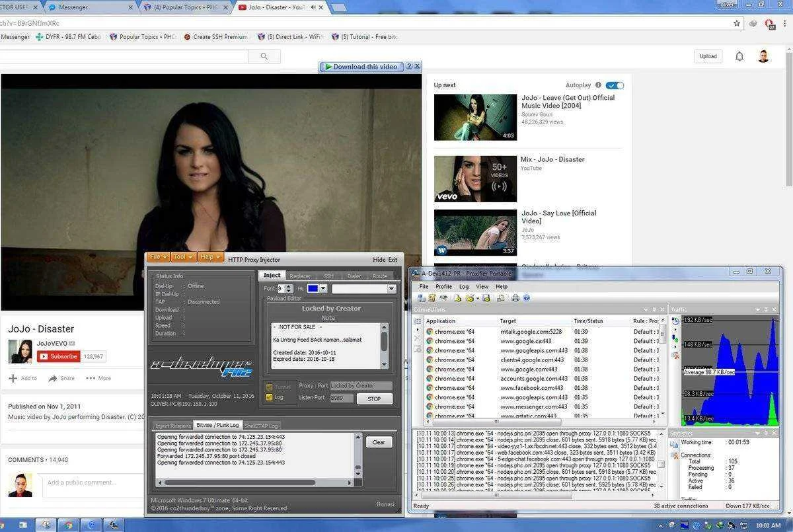
Task: Open the HL color dropdown arrow
Action: pos(323,289)
